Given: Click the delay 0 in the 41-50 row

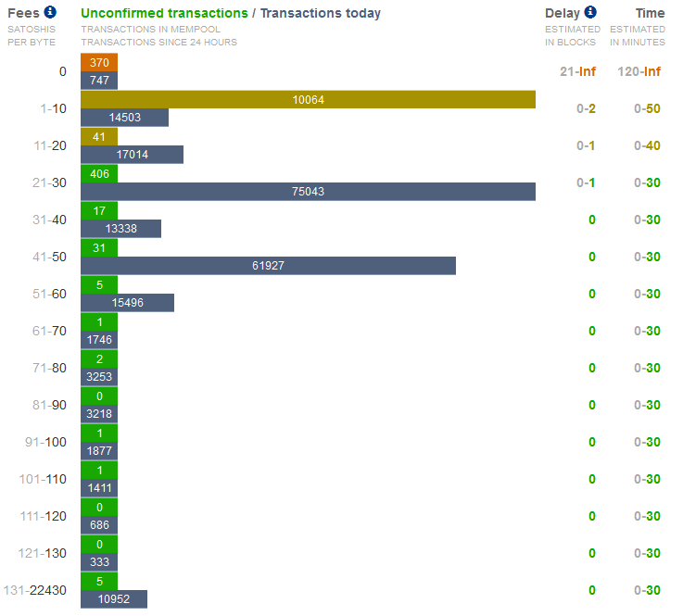Looking at the screenshot, I should 592,257.
